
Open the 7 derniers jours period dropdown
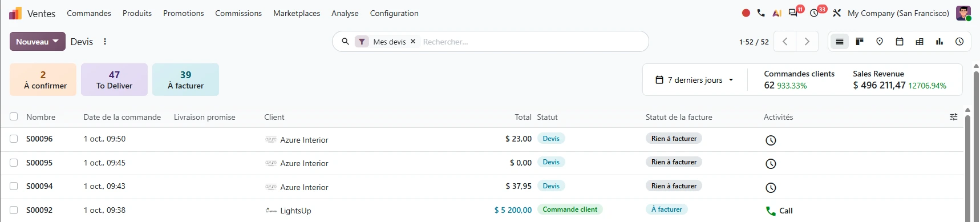(695, 80)
